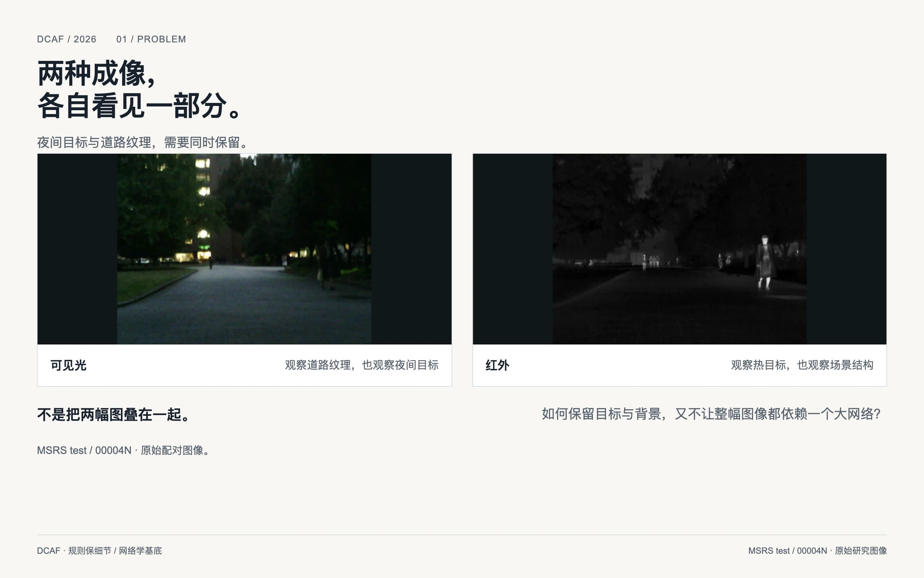Viewport: 924px width, 578px height.
Task: Open the infrared pedestrian image
Action: pos(680,249)
